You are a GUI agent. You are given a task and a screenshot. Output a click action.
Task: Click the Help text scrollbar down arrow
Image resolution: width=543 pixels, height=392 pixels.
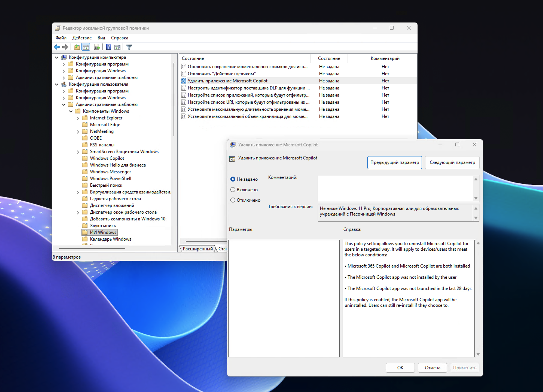478,354
